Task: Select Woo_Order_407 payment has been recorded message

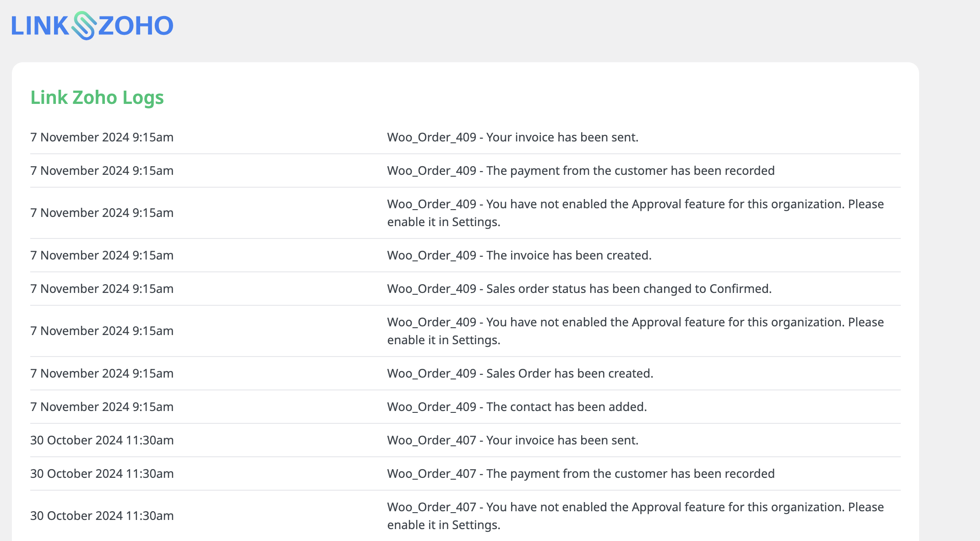Action: point(581,474)
